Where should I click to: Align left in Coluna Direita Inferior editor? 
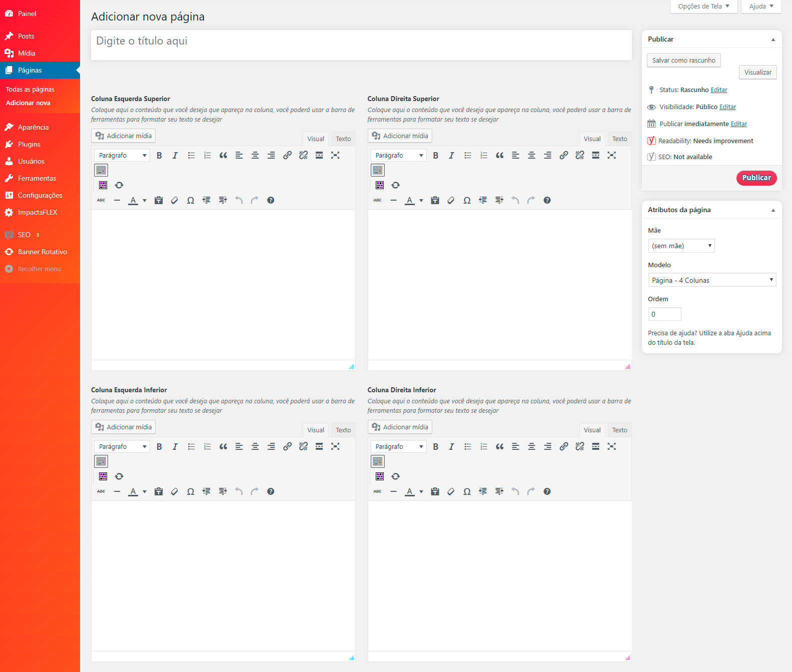(x=515, y=447)
